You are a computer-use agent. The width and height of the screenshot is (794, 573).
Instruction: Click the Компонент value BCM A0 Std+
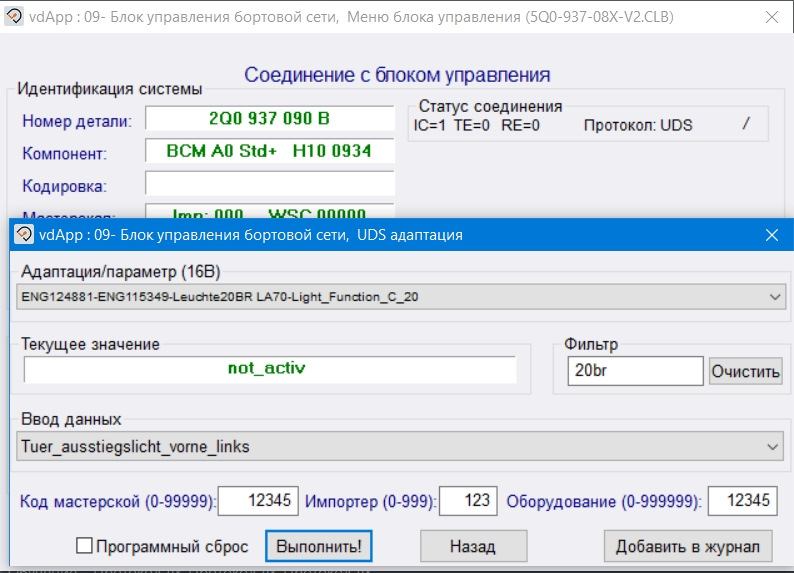269,151
